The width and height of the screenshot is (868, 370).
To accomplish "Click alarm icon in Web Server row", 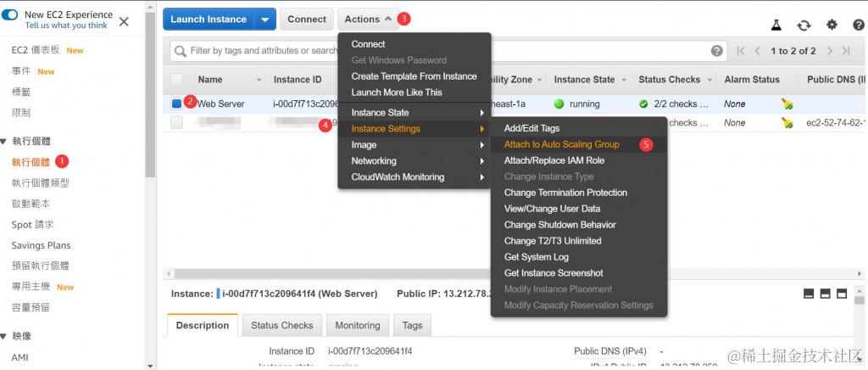I will pos(787,104).
